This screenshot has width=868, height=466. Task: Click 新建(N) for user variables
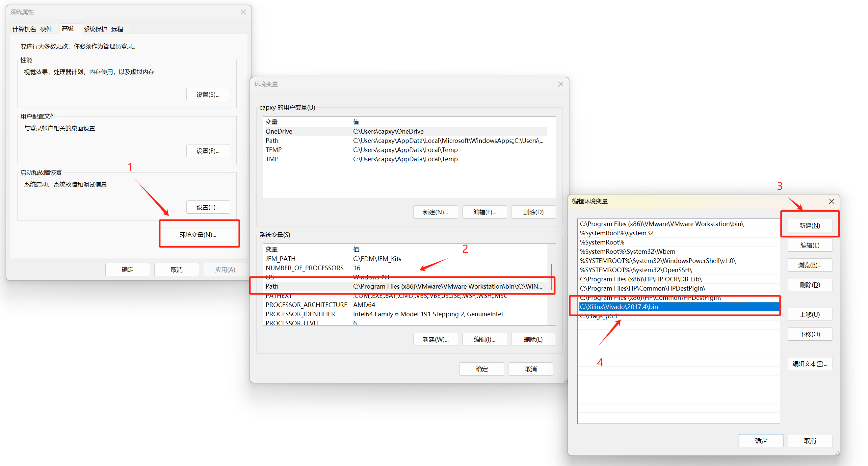pyautogui.click(x=435, y=212)
